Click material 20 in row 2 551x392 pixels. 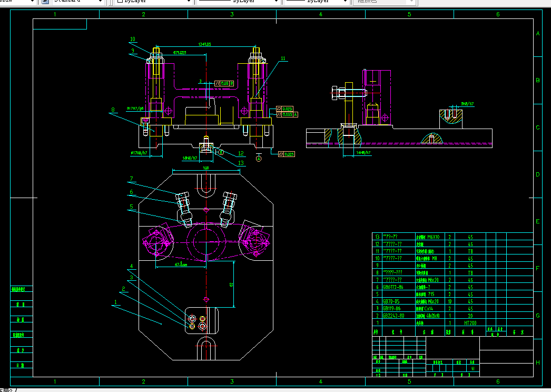[470, 316]
